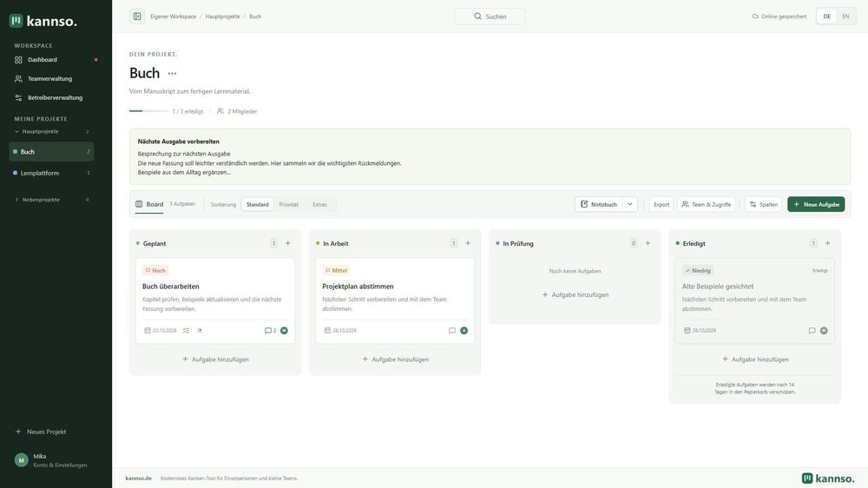Open Spalten column settings
Viewport: 868px width, 488px height.
tap(764, 204)
